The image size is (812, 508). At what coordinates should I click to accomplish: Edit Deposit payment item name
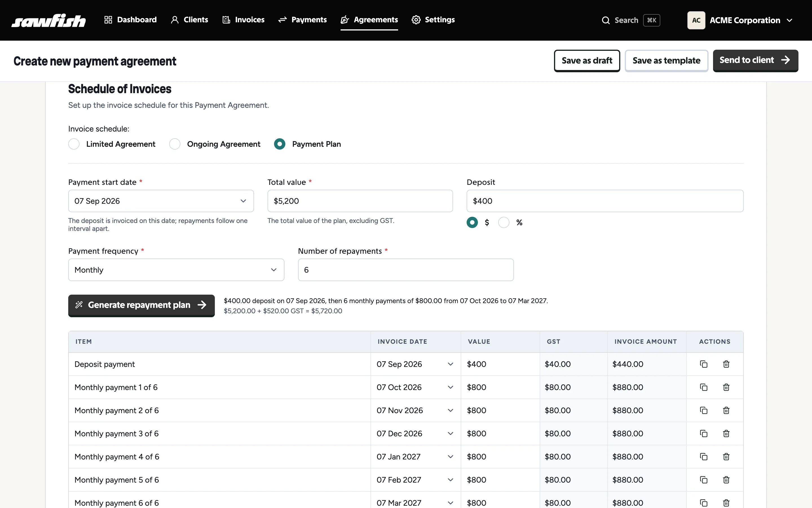point(219,364)
